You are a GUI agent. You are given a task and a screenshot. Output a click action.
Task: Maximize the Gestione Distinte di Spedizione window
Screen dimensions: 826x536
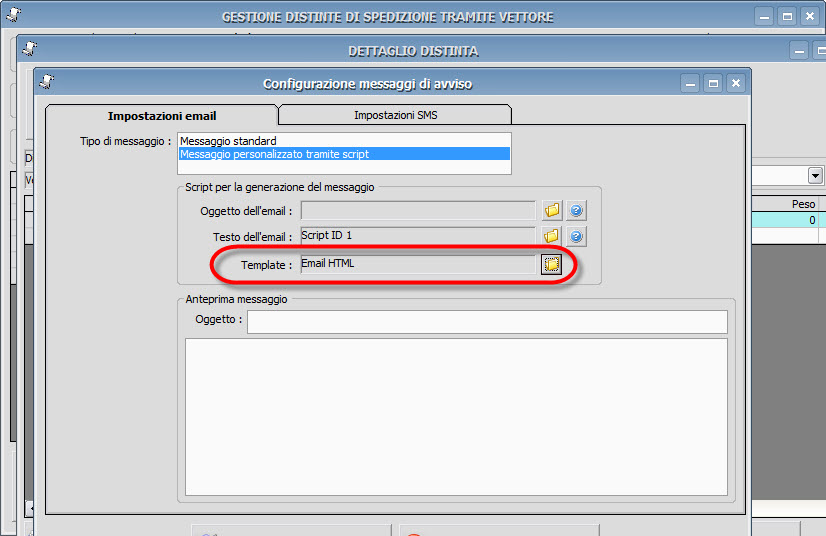[x=788, y=17]
